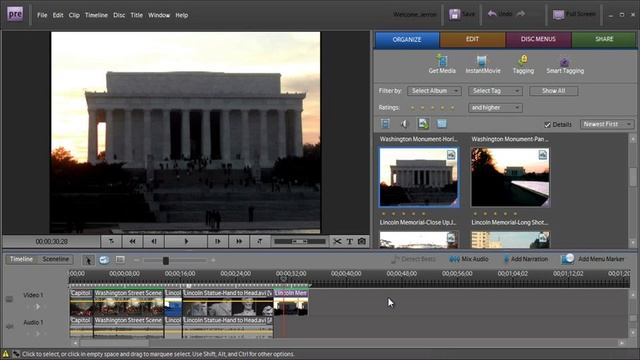Open Mix Audio
The width and height of the screenshot is (640, 360).
[469, 259]
